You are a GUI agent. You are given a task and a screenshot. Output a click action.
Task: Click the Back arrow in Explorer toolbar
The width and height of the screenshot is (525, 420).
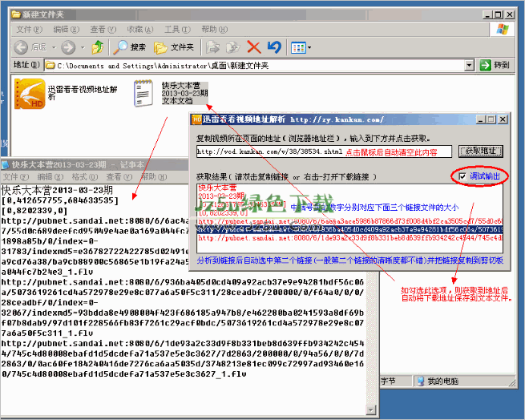pos(21,47)
